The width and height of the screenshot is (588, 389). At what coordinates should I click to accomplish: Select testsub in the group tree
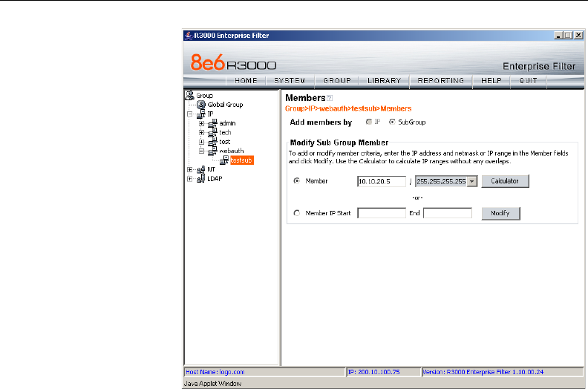[241, 160]
